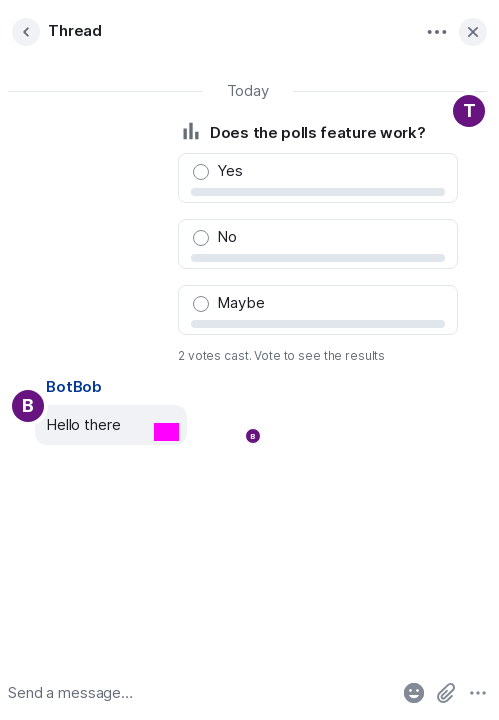
Task: Open the BotBob username link
Action: [x=73, y=387]
